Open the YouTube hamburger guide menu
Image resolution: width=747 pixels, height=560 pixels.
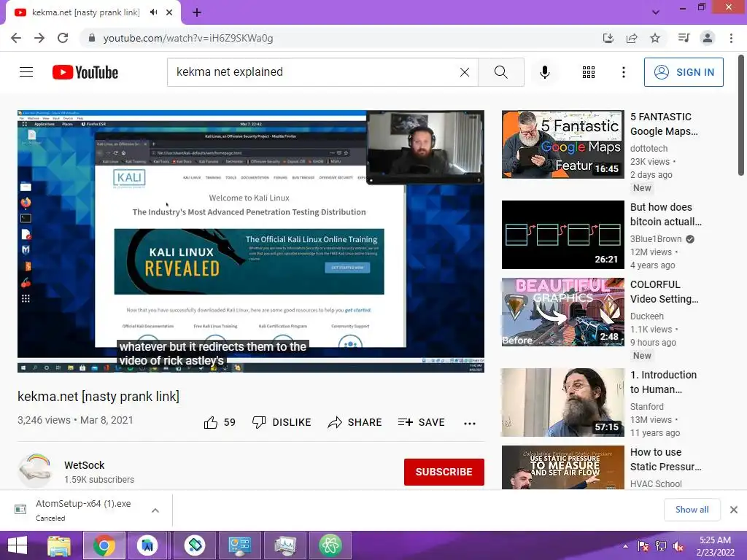click(x=26, y=72)
